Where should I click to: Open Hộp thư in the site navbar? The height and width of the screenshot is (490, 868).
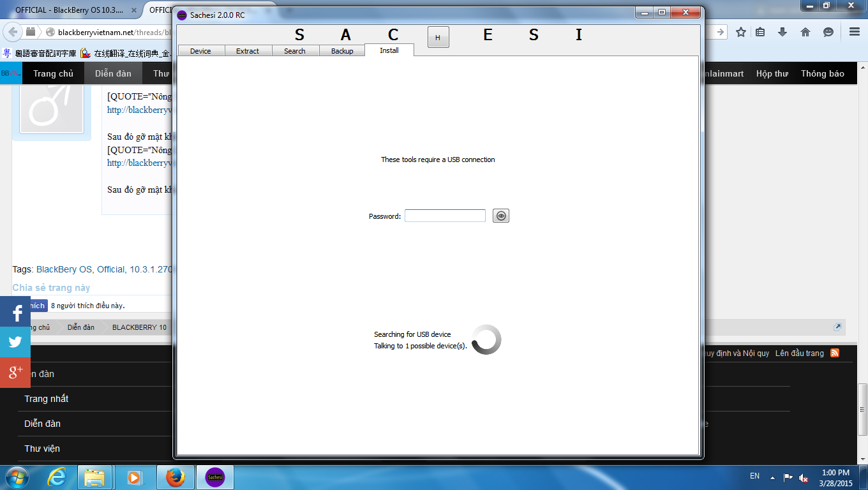pyautogui.click(x=772, y=73)
